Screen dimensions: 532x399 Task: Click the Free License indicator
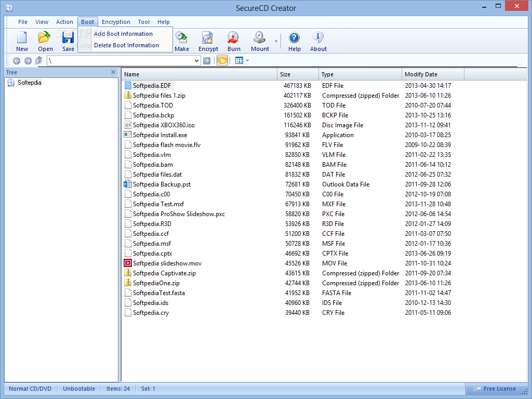[496, 389]
